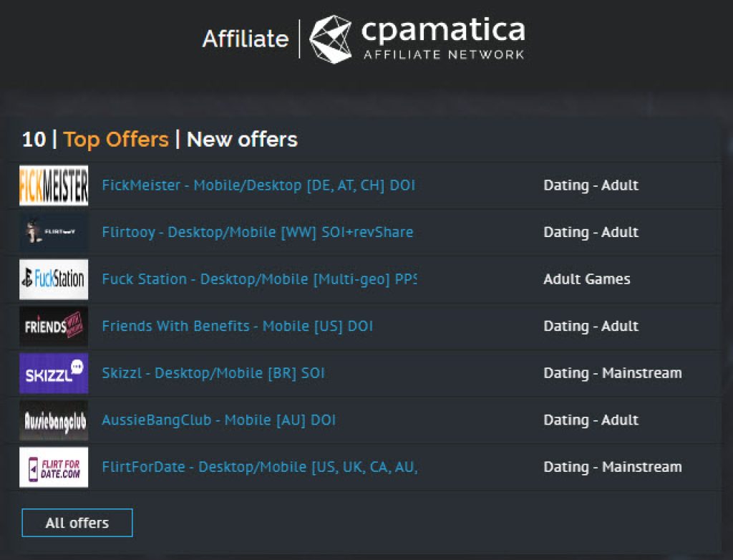733x560 pixels.
Task: Switch to the Top Offers tab
Action: point(116,140)
